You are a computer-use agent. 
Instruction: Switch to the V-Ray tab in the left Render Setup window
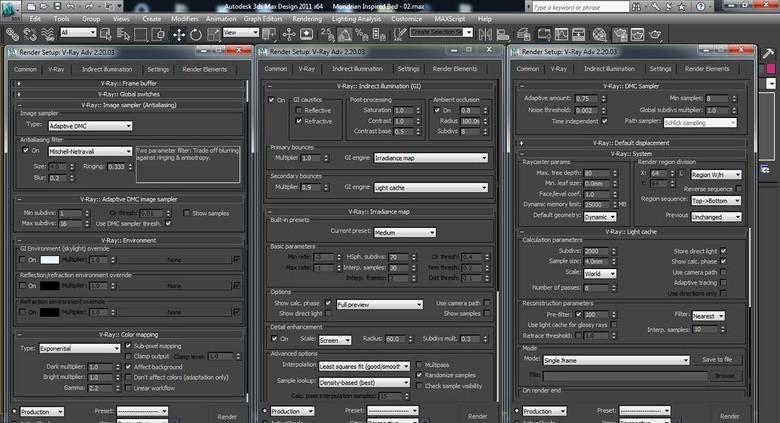point(56,69)
